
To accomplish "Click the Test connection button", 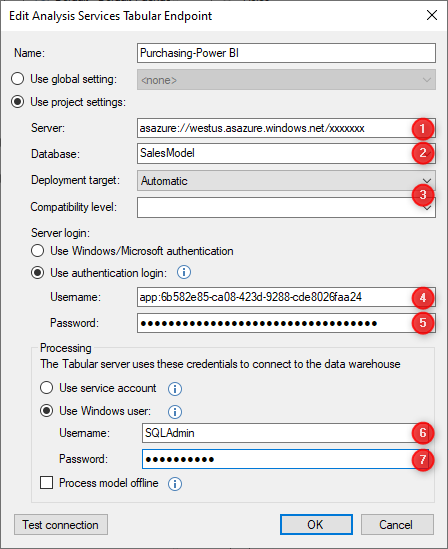I will (61, 524).
